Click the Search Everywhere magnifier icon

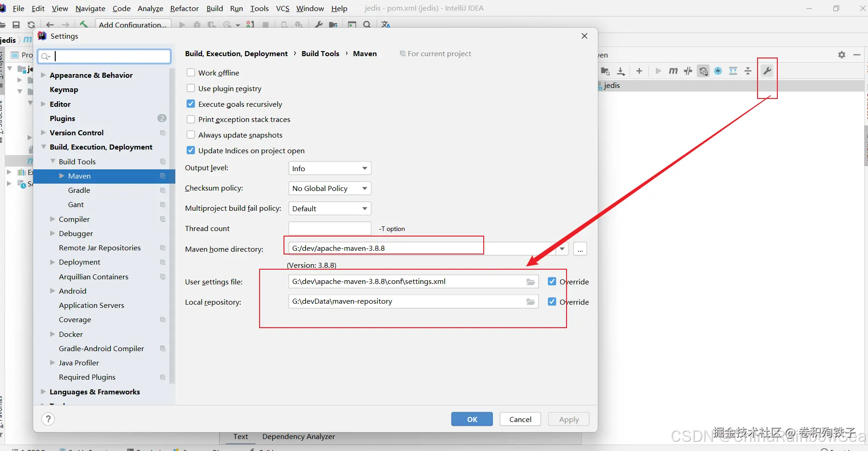tap(367, 25)
